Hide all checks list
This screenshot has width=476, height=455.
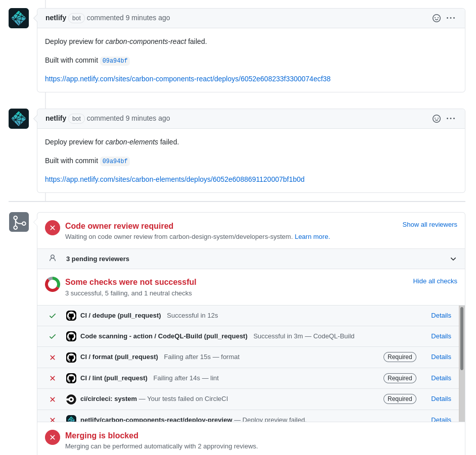click(435, 281)
